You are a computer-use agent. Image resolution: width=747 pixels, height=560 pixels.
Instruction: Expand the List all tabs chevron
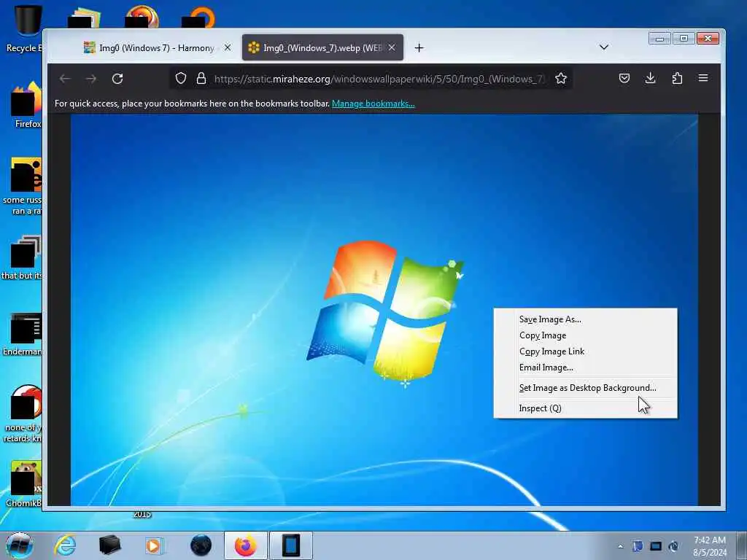click(x=603, y=47)
